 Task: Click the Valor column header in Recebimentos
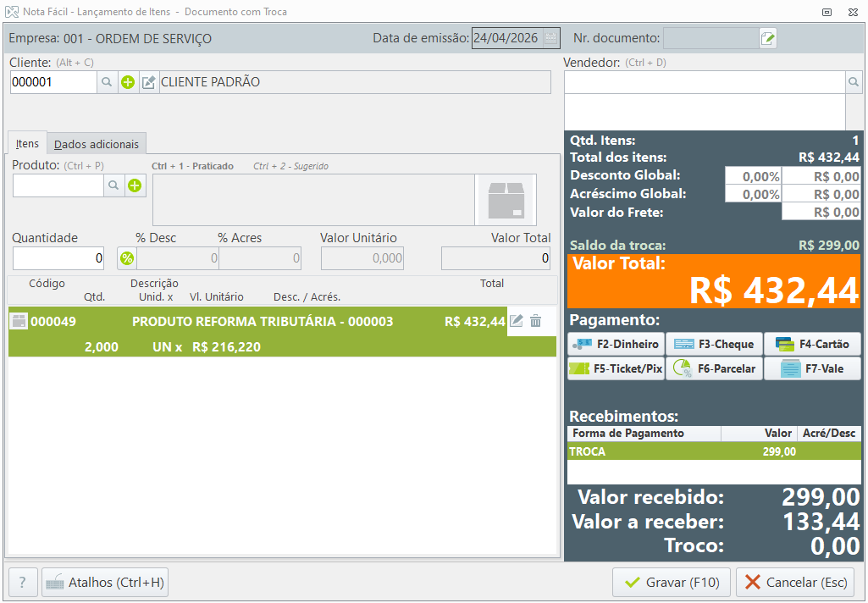tap(759, 433)
